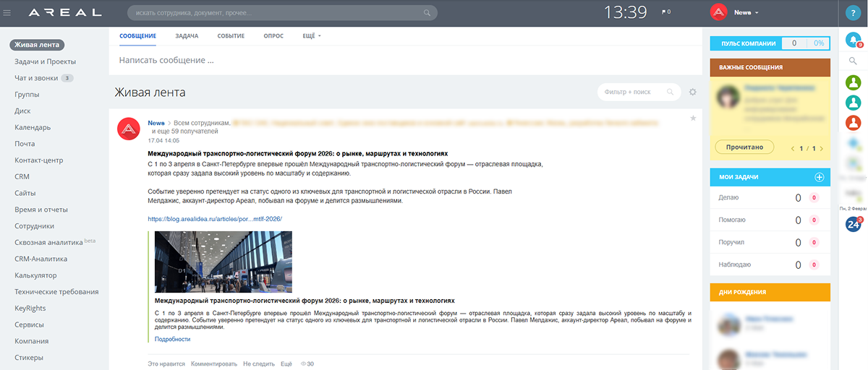868x370 pixels.
Task: Switch to the Задача tab
Action: click(x=187, y=35)
